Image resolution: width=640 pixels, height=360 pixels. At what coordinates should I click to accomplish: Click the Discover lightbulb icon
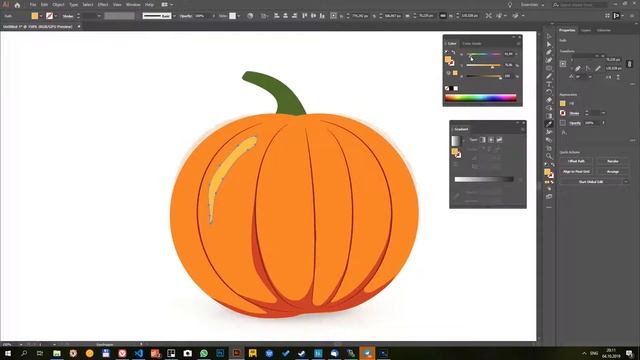click(510, 5)
